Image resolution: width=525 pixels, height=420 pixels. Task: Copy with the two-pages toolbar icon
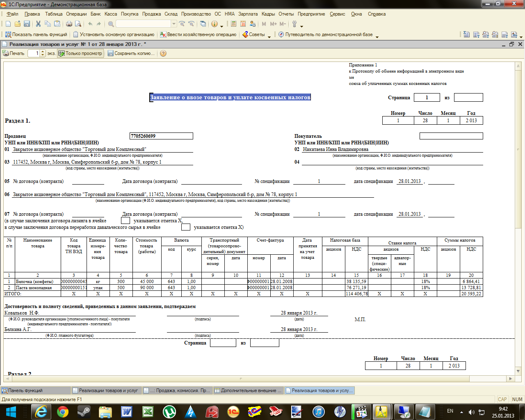[x=48, y=24]
